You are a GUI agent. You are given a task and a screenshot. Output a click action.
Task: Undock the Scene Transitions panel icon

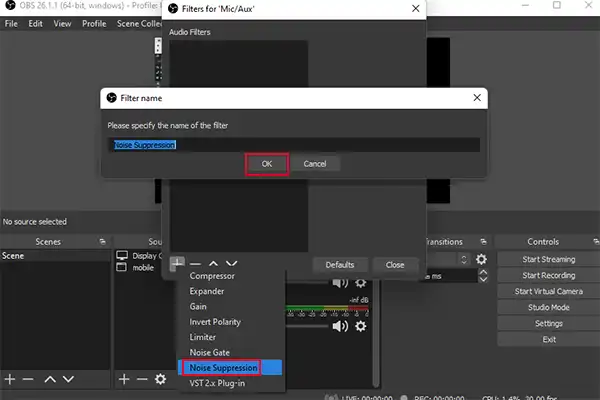484,242
